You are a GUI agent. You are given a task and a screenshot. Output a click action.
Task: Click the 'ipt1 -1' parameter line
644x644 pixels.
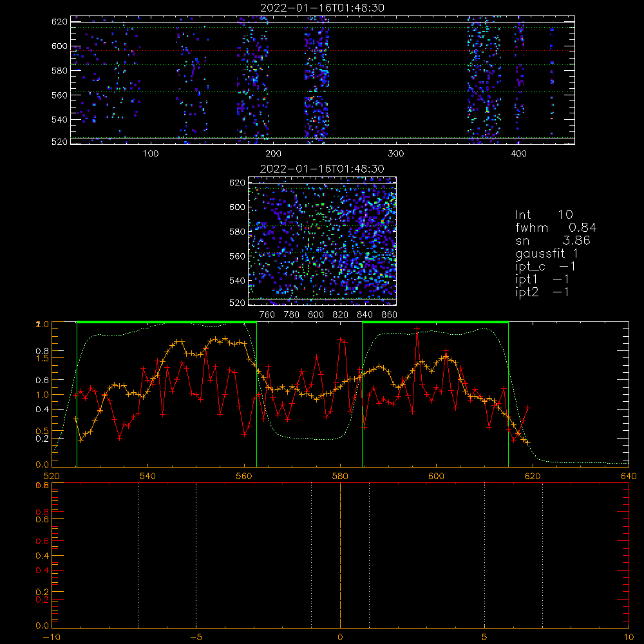(x=542, y=279)
